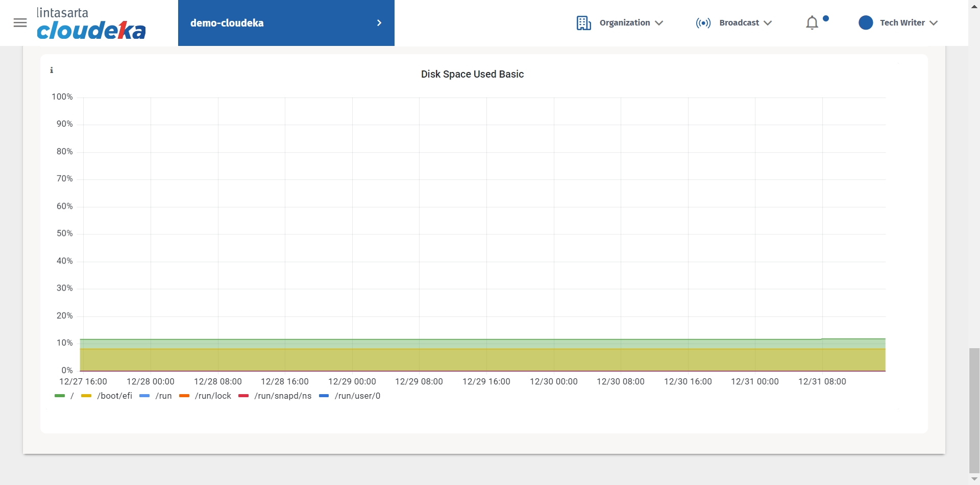980x485 pixels.
Task: Click the vertical page scrollbar thumb
Action: point(974,411)
